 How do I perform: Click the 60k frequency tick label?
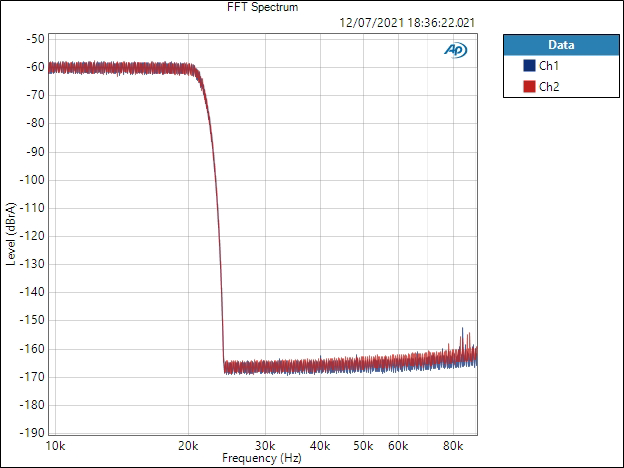point(398,446)
